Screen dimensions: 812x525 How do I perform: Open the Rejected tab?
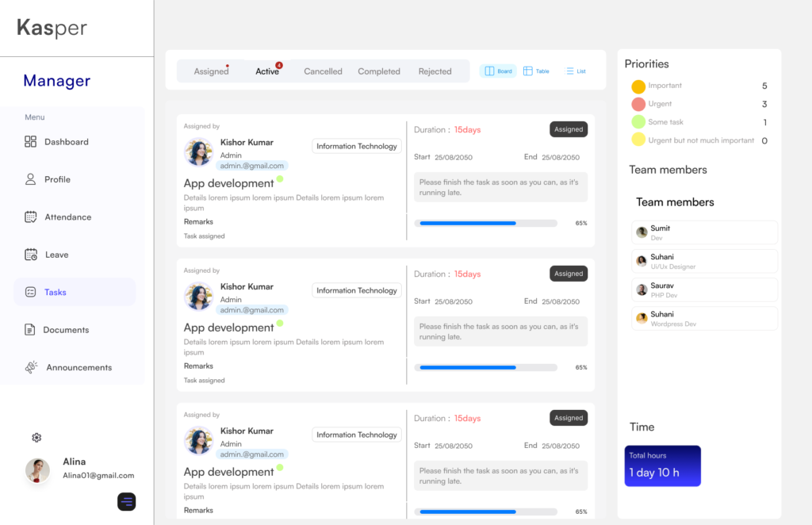[435, 71]
